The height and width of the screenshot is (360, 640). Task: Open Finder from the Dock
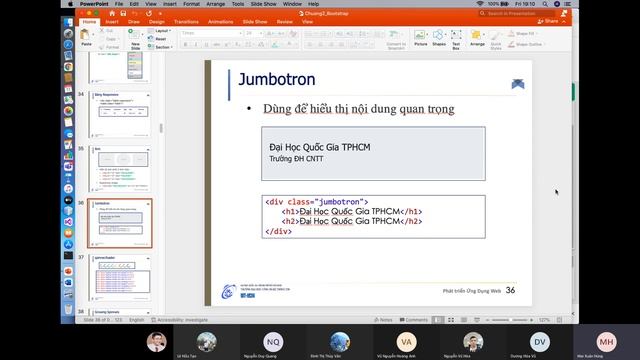68,22
